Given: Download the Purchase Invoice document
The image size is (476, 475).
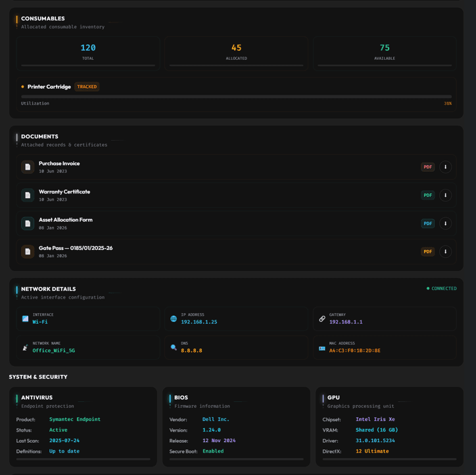Looking at the screenshot, I should pos(445,166).
